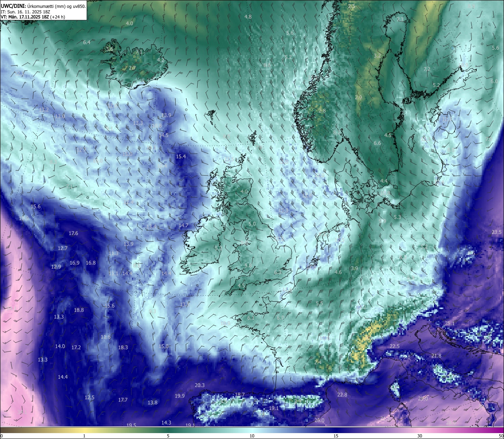Click the 14.3 value at the bottom edge
Image resolution: width=504 pixels, height=439 pixels.
point(166,422)
